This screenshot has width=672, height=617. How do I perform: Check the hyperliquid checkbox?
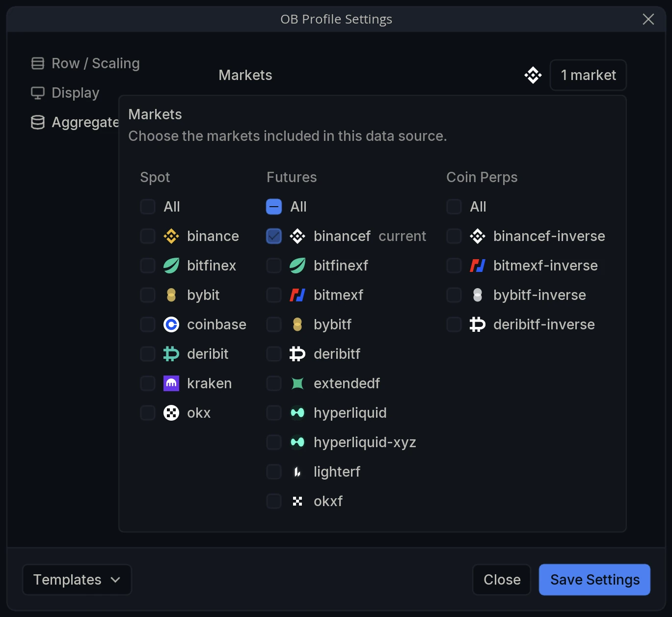(274, 413)
